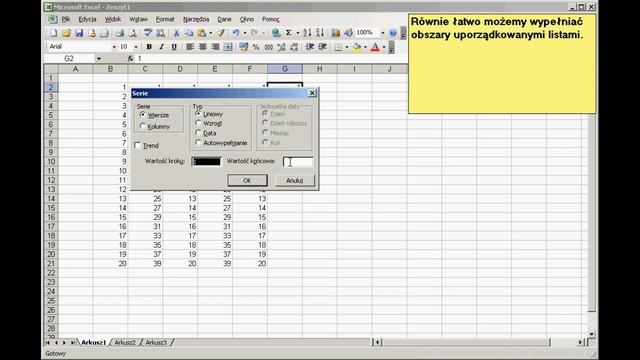
Task: Click the Wartość końcowa input field
Action: tap(298, 162)
